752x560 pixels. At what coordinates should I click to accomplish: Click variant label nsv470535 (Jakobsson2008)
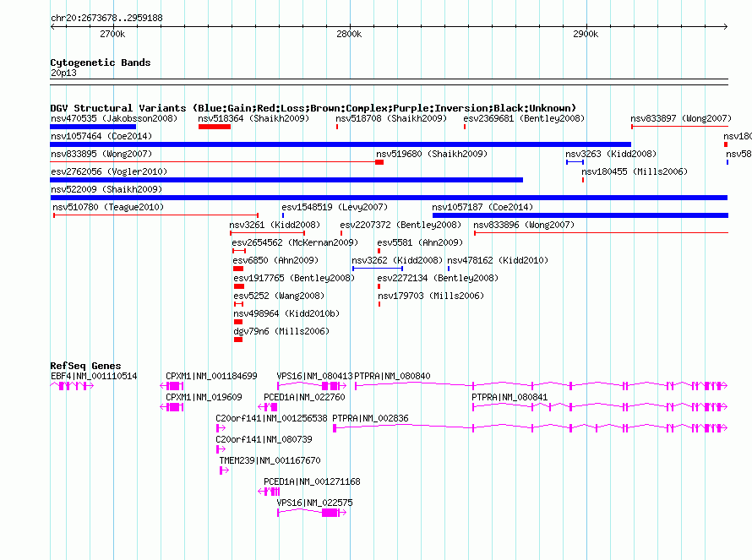(114, 118)
